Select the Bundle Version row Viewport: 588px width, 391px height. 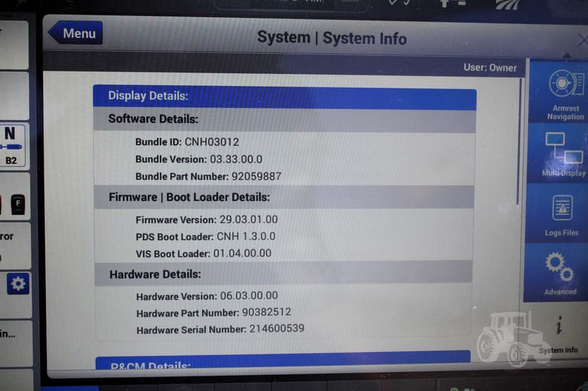(x=209, y=159)
